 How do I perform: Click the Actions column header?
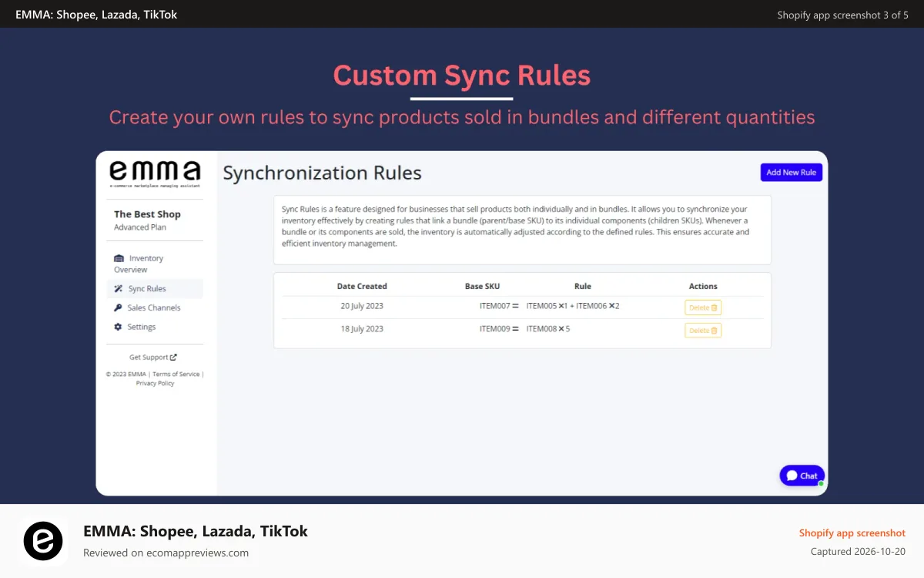coord(703,287)
